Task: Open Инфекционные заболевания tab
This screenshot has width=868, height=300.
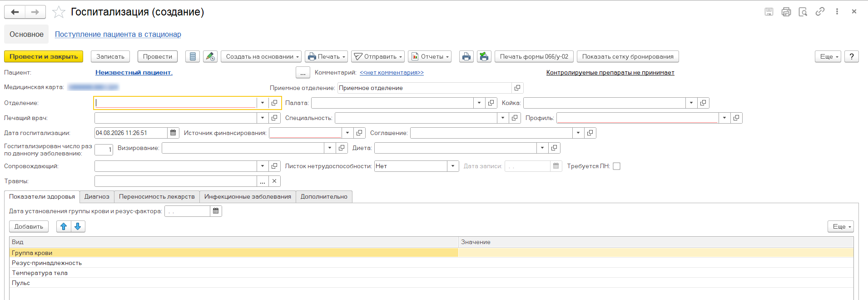Action: [x=248, y=196]
